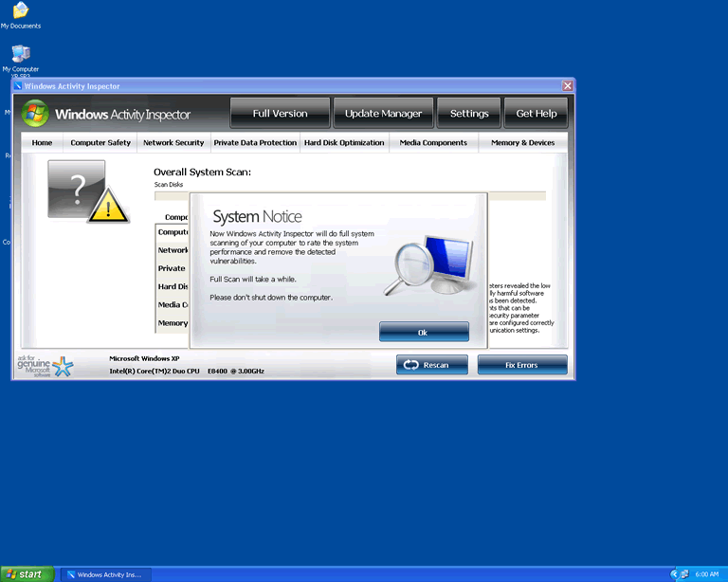
Task: Open the My Documents desktop icon
Action: pos(20,11)
